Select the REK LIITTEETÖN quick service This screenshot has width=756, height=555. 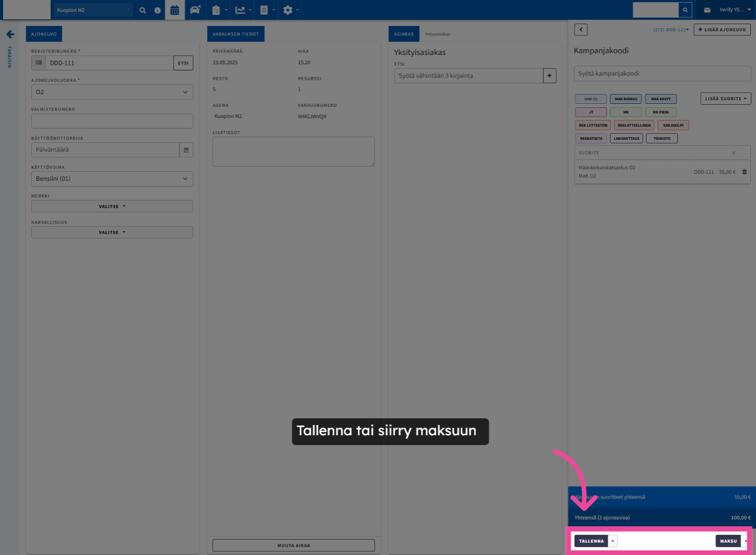(x=593, y=125)
